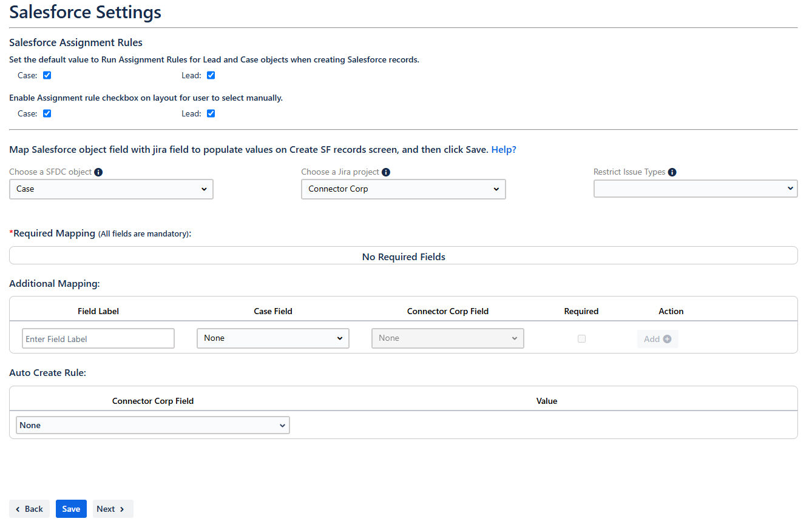Click the Case Field column header
Image resolution: width=812 pixels, height=530 pixels.
[x=273, y=311]
